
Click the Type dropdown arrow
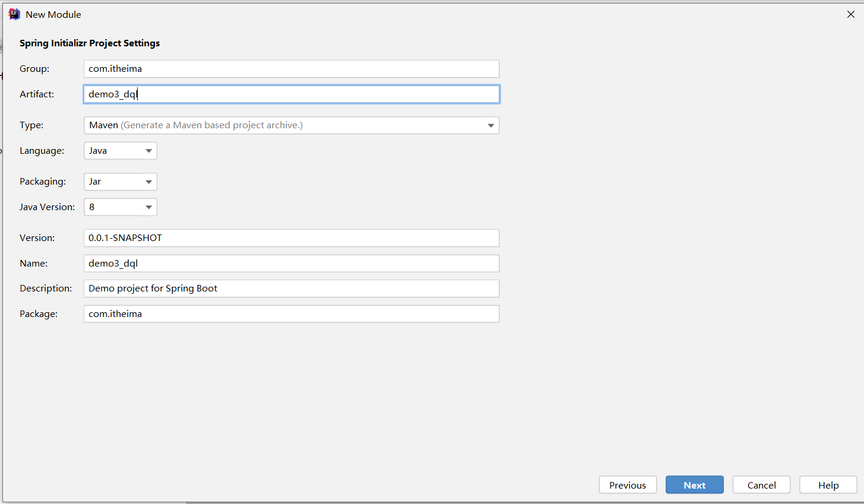pyautogui.click(x=490, y=125)
